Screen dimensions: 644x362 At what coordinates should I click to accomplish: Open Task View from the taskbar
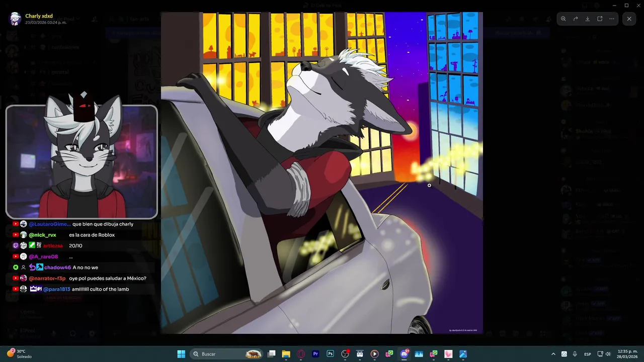pyautogui.click(x=272, y=354)
